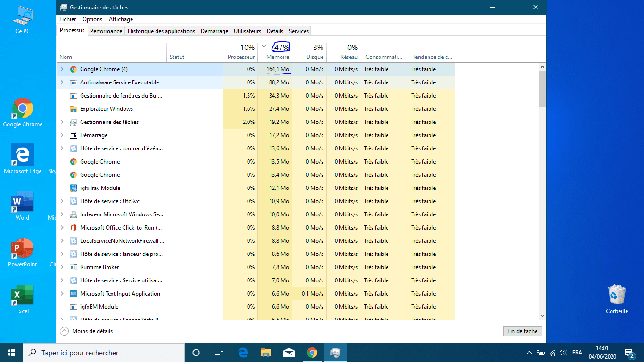
Task: Expand Hôte de service : Journal d'événements row
Action: click(62, 148)
